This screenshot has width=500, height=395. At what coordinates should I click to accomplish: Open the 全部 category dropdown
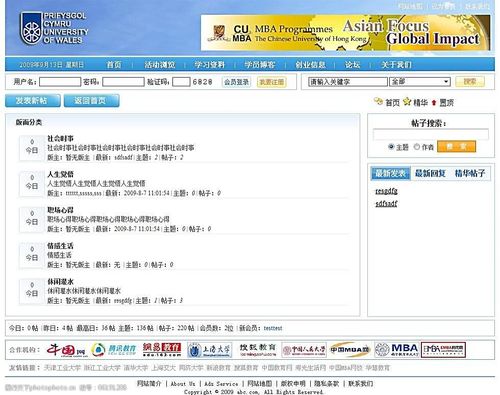coord(420,82)
